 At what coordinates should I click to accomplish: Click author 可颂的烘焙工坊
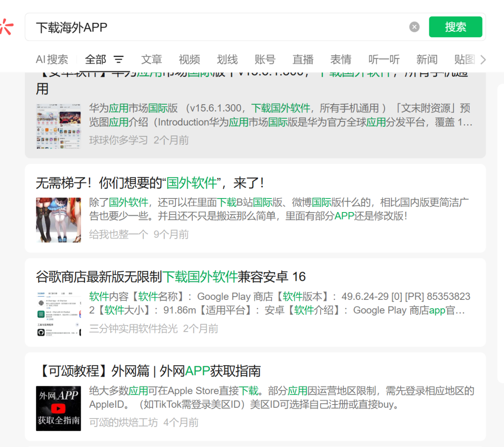coord(123,423)
